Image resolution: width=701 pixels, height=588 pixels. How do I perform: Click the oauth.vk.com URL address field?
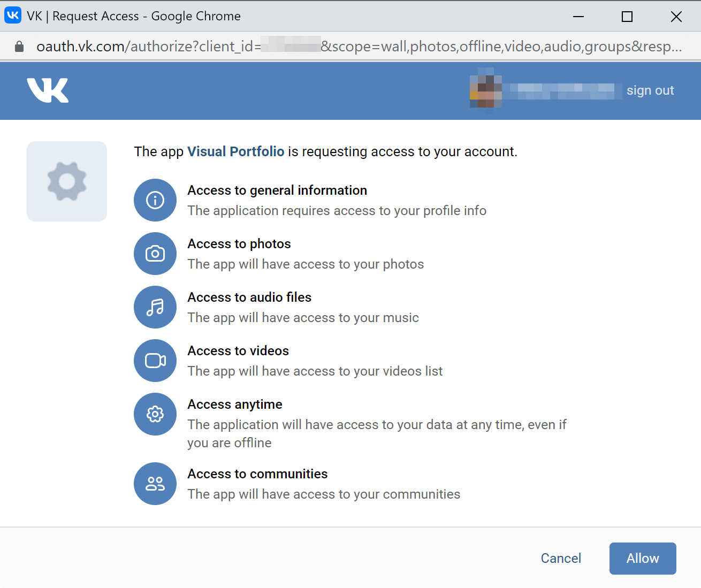point(359,47)
